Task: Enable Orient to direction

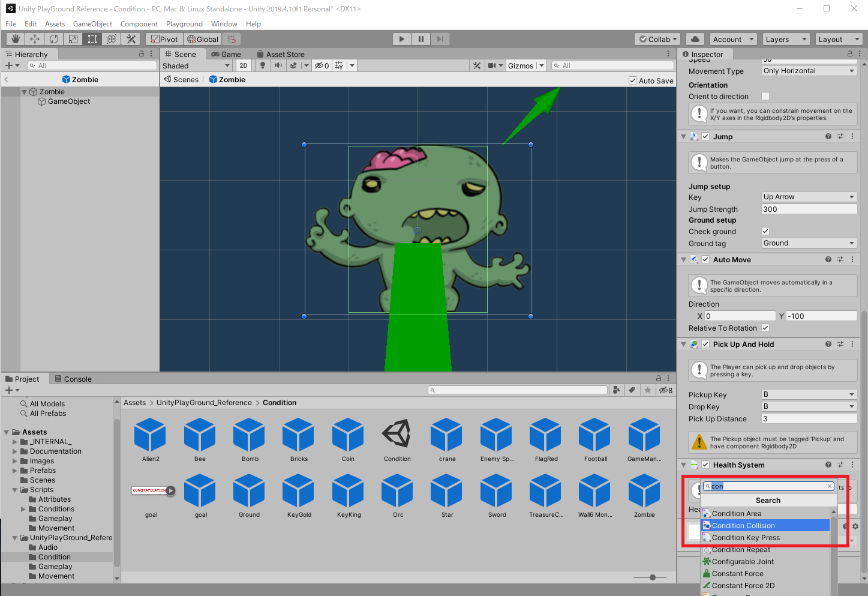Action: point(765,96)
